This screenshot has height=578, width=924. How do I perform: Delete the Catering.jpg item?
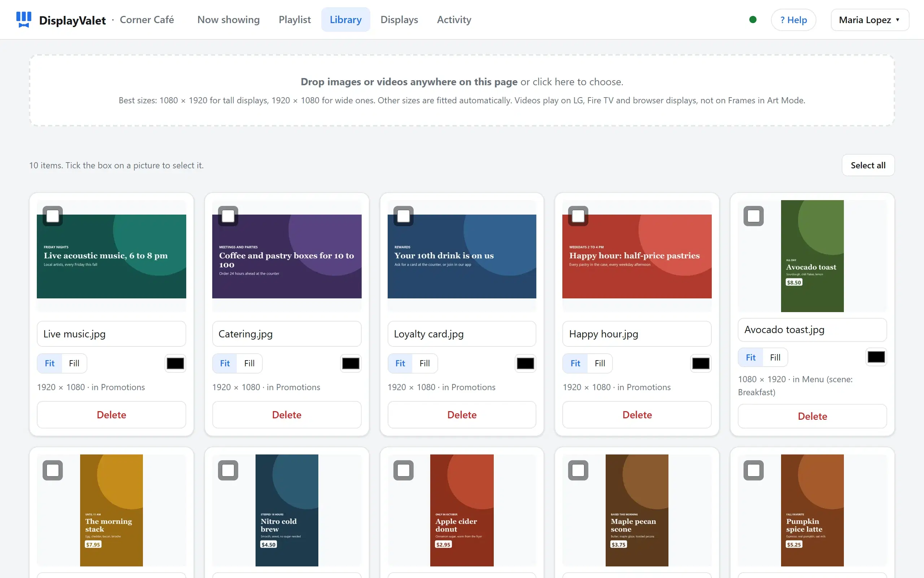(287, 415)
